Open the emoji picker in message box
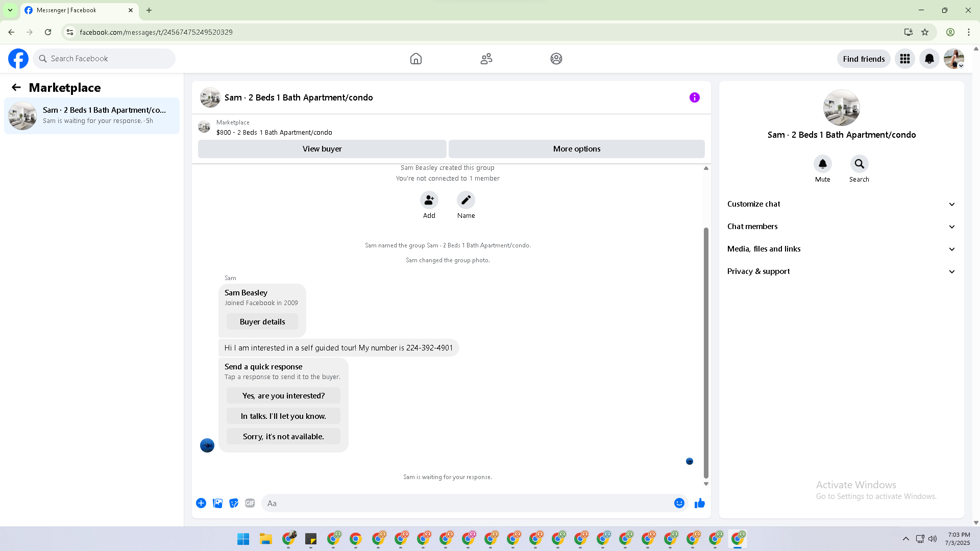 tap(679, 503)
